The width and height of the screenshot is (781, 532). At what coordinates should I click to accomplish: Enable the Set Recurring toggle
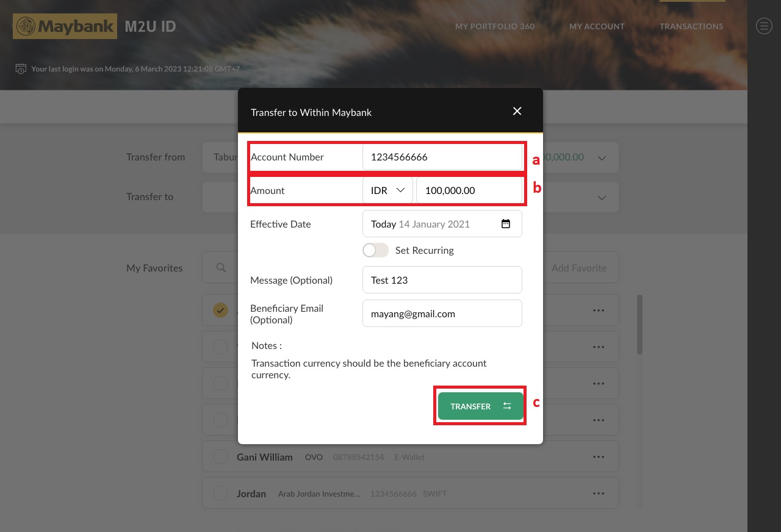click(x=375, y=250)
